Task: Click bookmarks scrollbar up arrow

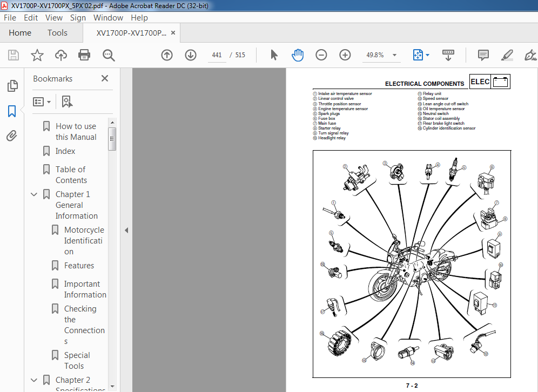Action: pyautogui.click(x=112, y=123)
